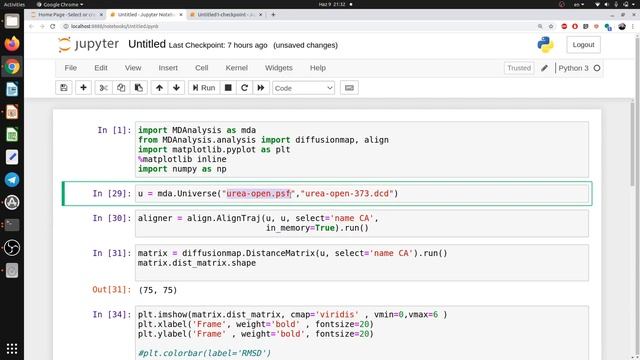This screenshot has width=640, height=360.
Task: Restart the kernel with the circular arrow icon
Action: coord(244,88)
